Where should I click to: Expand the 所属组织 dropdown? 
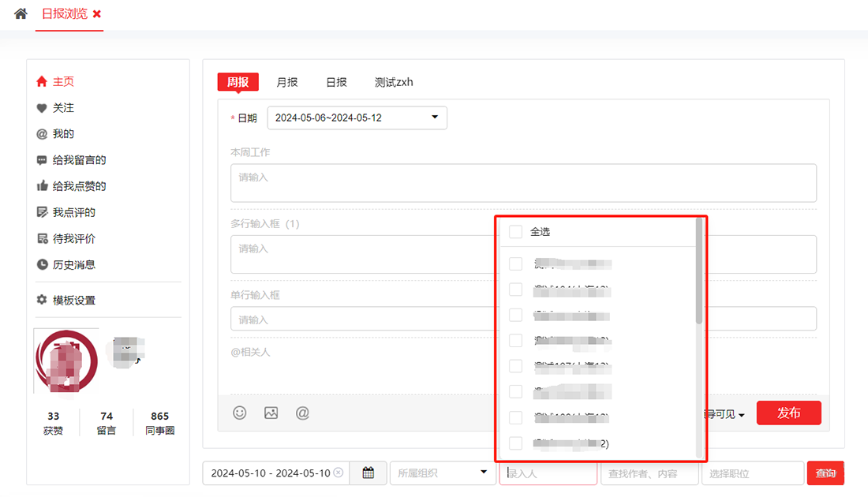[x=443, y=473]
